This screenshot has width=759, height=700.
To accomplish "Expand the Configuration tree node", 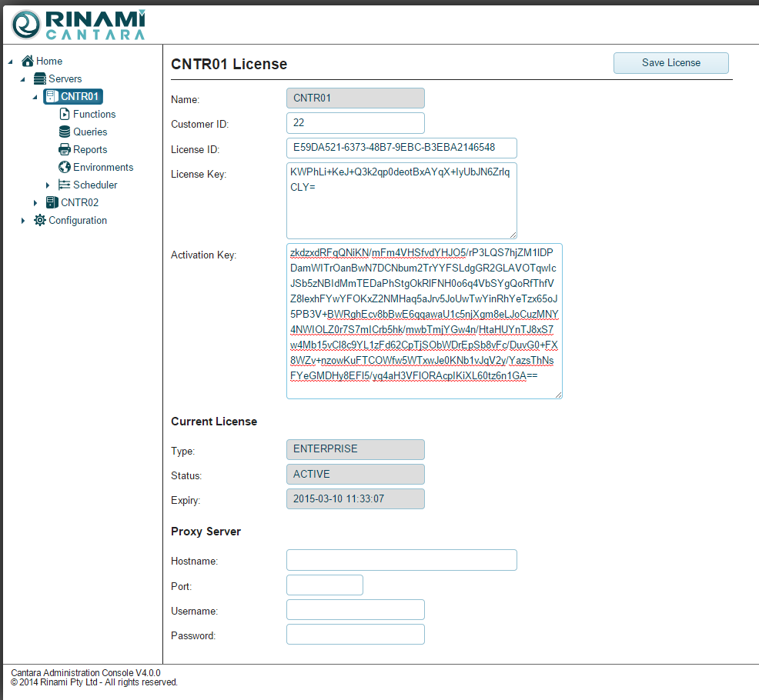I will click(23, 221).
